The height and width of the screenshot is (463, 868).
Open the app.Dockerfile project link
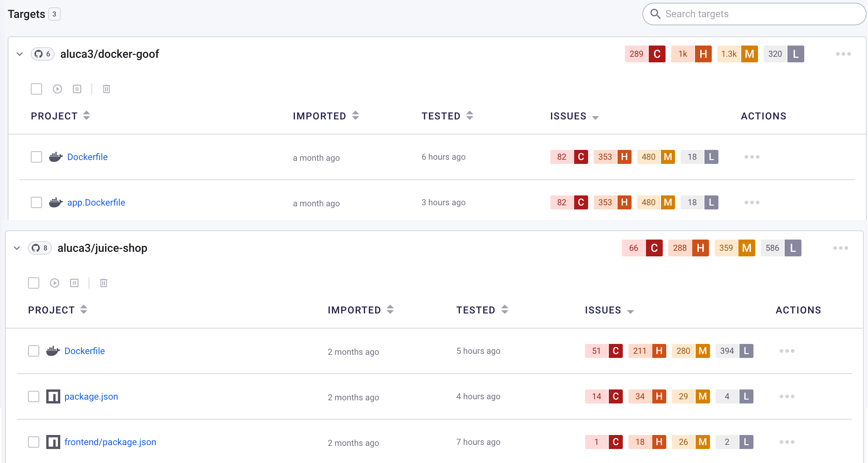click(x=96, y=202)
